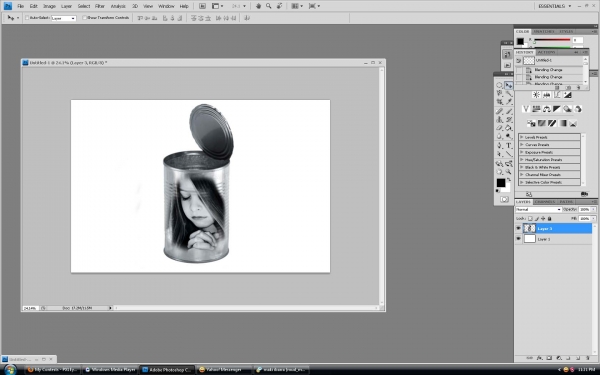Image resolution: width=600 pixels, height=375 pixels.
Task: Launch Bridge from the application bar
Action: [202, 6]
